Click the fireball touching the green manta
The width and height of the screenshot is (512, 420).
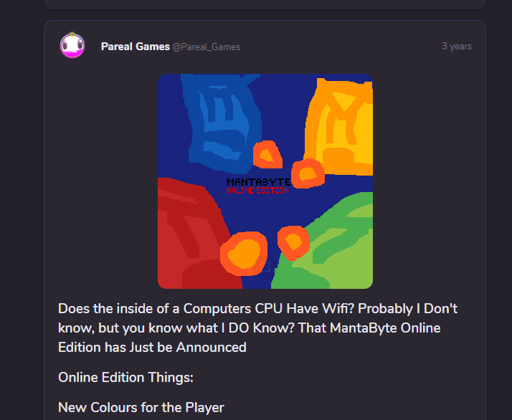(293, 242)
